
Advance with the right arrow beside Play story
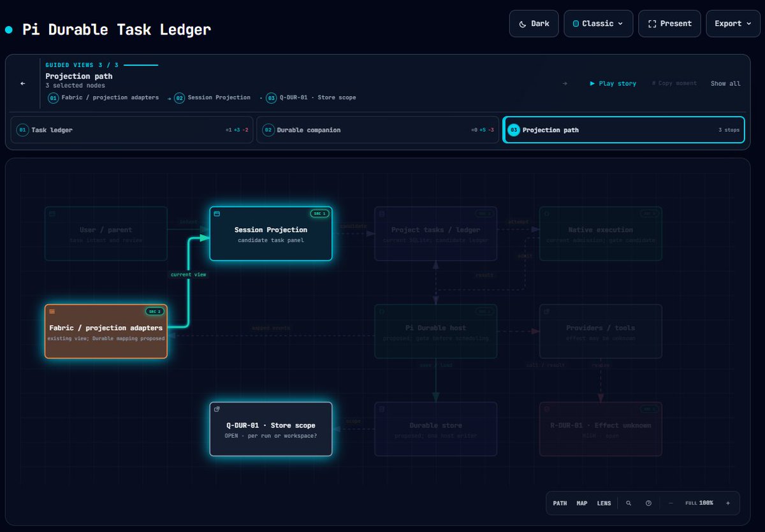[565, 83]
